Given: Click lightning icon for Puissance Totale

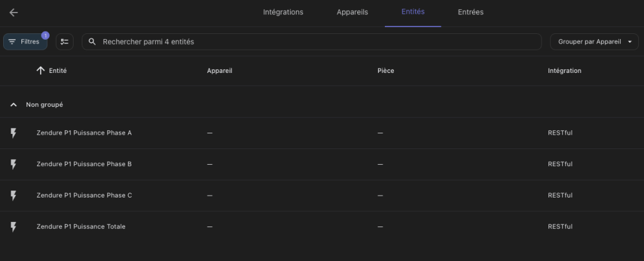Looking at the screenshot, I should [14, 226].
